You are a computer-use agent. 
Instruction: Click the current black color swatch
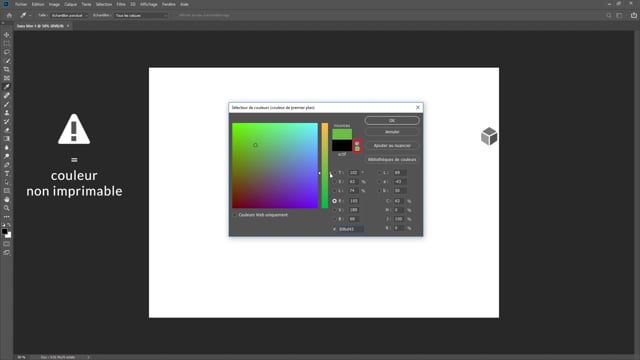342,146
